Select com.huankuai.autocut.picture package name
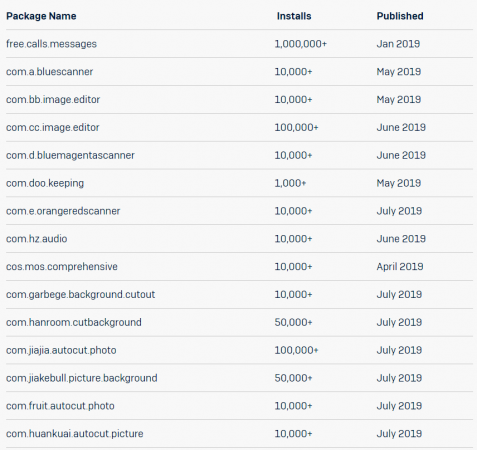This screenshot has height=450, width=477. (x=75, y=434)
